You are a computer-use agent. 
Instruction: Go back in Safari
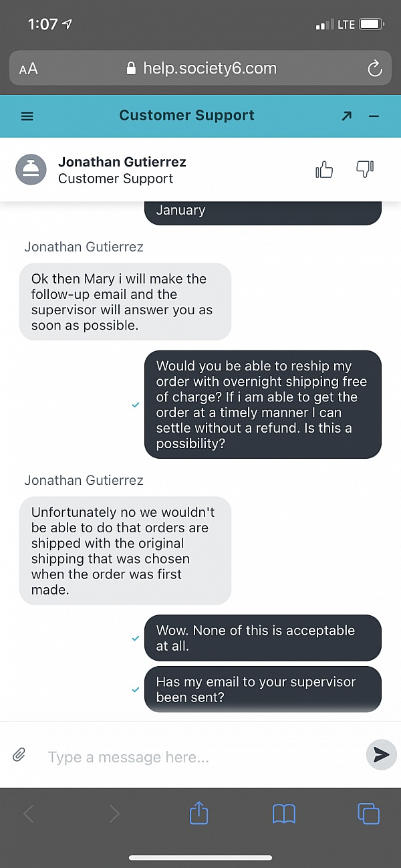[x=28, y=814]
